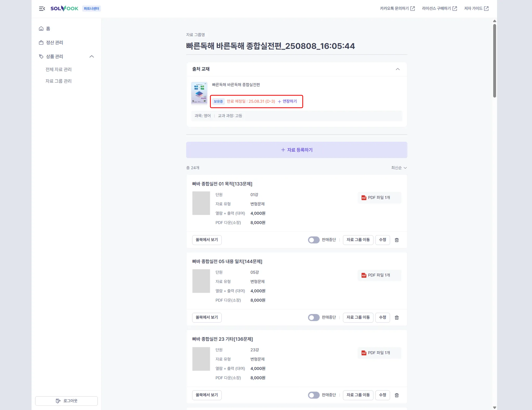Click the scrollbar down arrow
This screenshot has height=410, width=532.
tap(495, 408)
